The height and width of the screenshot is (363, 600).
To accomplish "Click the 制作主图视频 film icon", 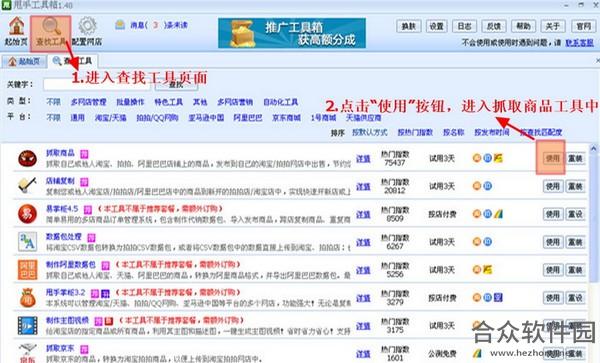I will point(27,326).
